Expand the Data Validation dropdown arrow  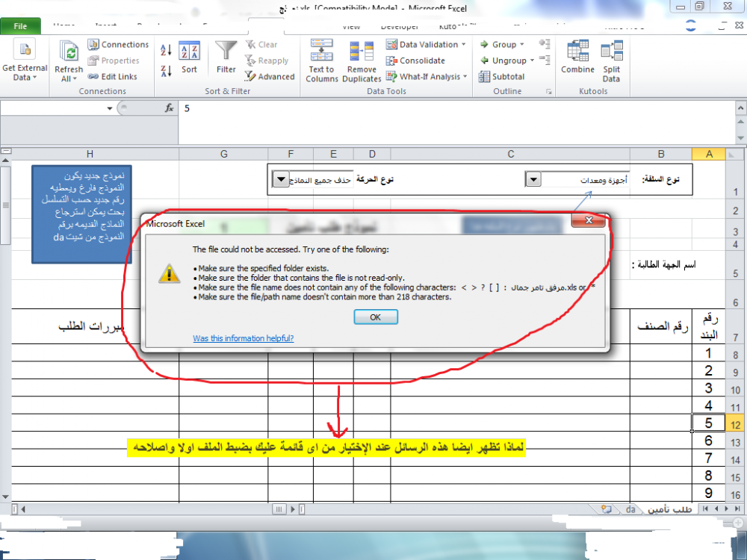(x=464, y=44)
